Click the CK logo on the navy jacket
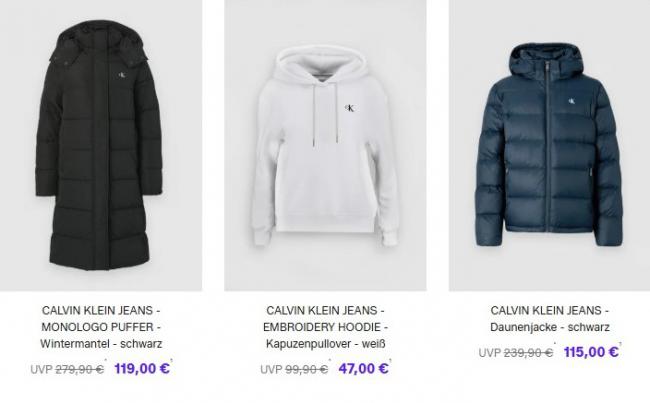 click(572, 101)
